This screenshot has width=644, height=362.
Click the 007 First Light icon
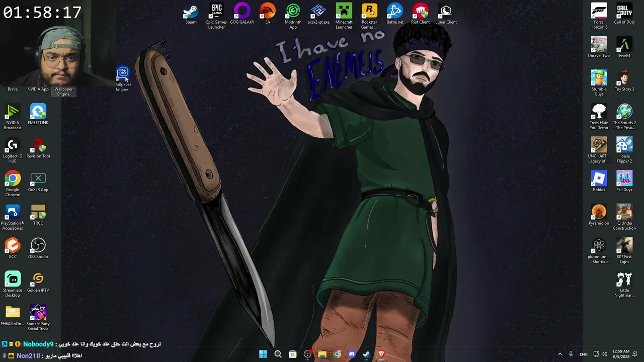tap(624, 251)
